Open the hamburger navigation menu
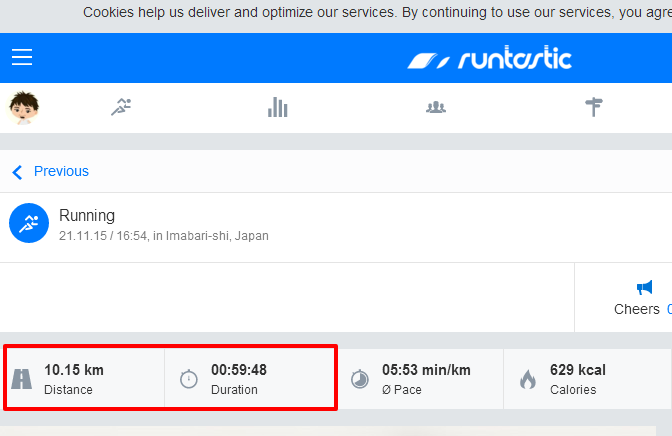Viewport: 672px width, 436px height. (22, 58)
